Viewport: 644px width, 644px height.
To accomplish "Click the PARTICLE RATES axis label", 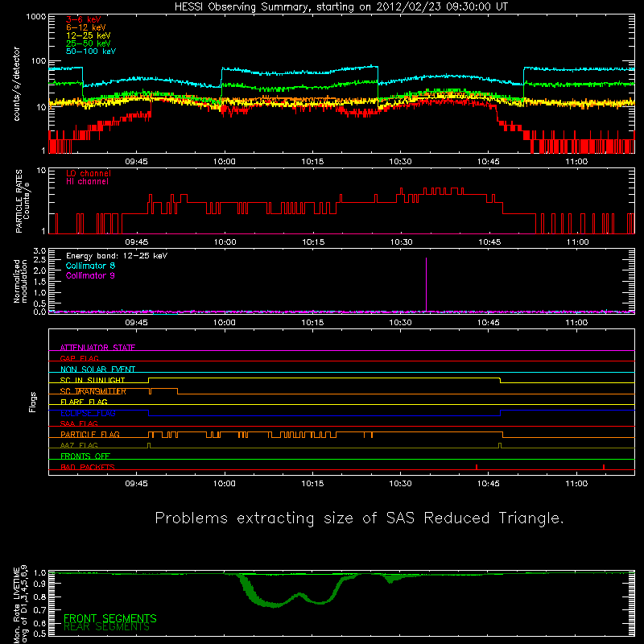I will [23, 200].
